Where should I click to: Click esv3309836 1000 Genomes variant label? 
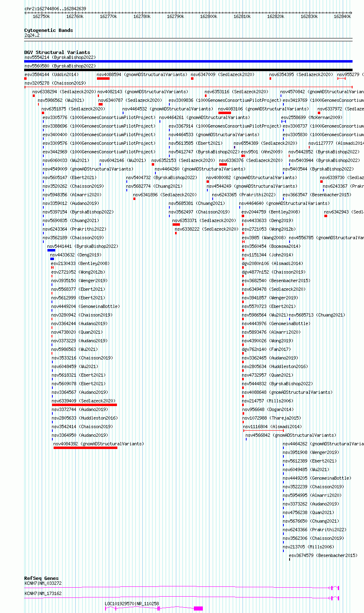(225, 100)
